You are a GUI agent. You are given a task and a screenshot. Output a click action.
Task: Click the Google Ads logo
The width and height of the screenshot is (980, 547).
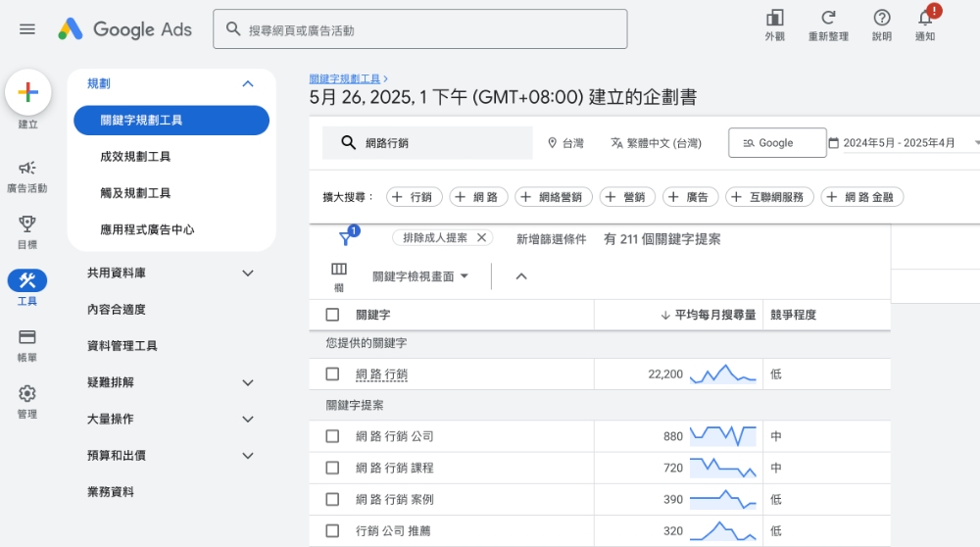tap(124, 29)
